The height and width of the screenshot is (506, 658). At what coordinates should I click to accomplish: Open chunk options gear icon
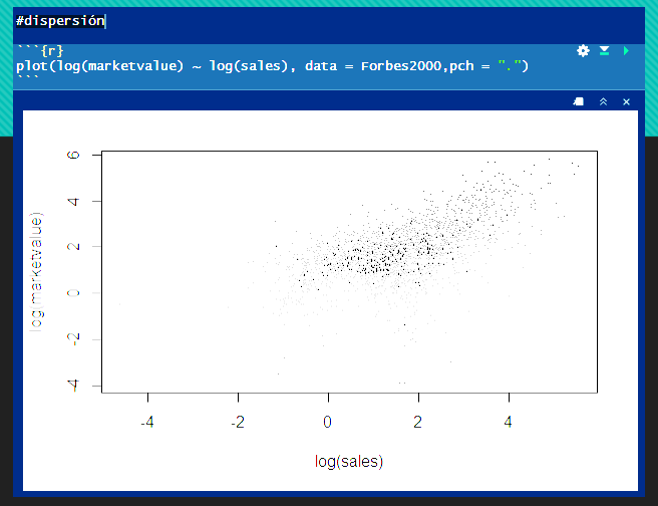click(x=583, y=51)
